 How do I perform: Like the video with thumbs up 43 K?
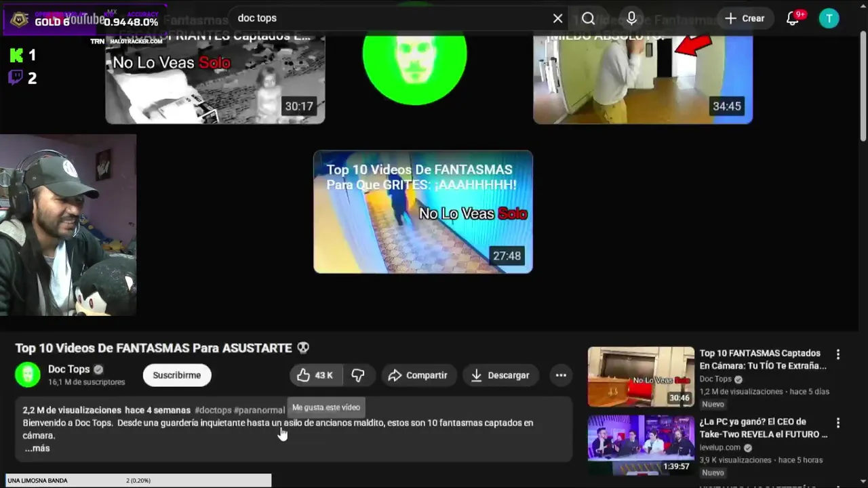[x=316, y=375]
